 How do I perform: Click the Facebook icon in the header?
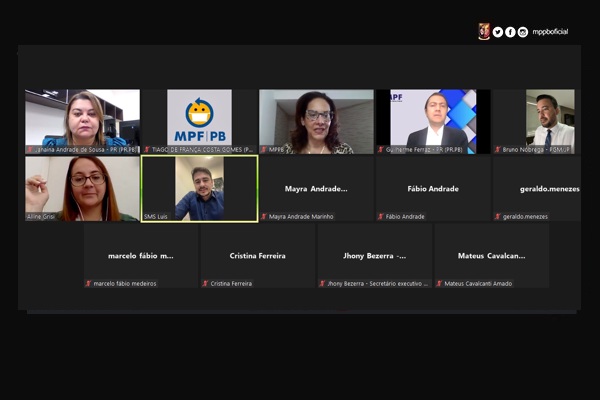[510, 32]
